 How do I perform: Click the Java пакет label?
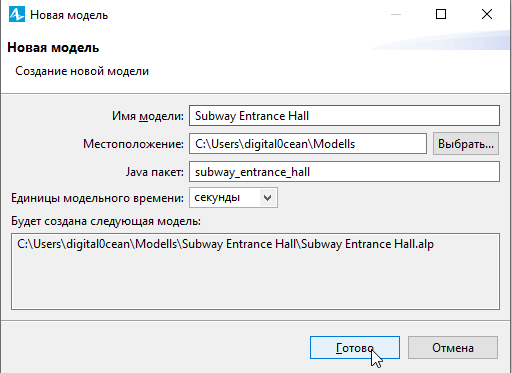click(155, 172)
